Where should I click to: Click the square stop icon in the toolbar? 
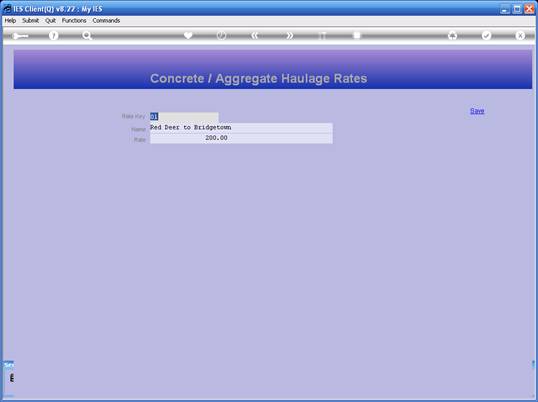[x=357, y=35]
